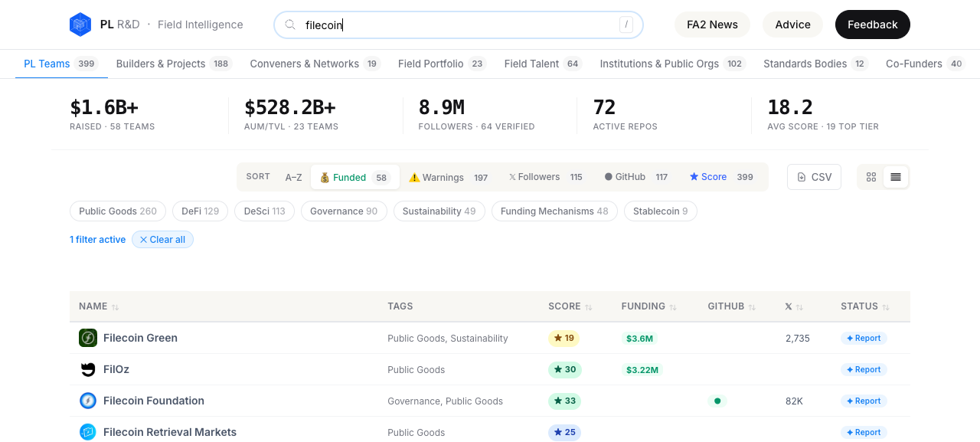
Task: Sort by X Followers
Action: tap(547, 177)
